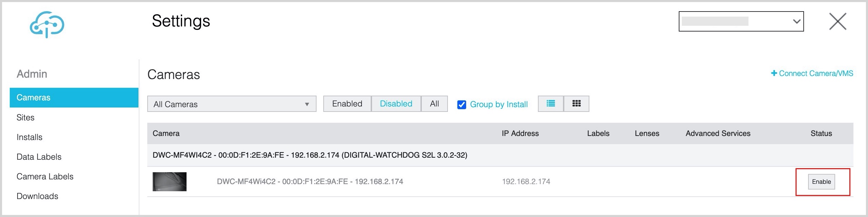Toggle the Group by Install checkbox
This screenshot has height=217, width=868.
[x=461, y=104]
